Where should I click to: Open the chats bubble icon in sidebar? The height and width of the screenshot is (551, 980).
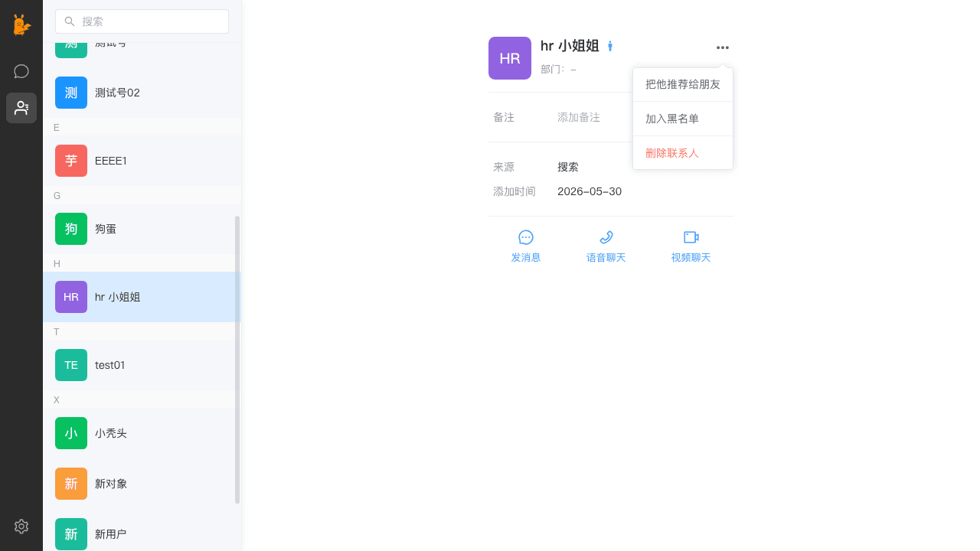21,71
